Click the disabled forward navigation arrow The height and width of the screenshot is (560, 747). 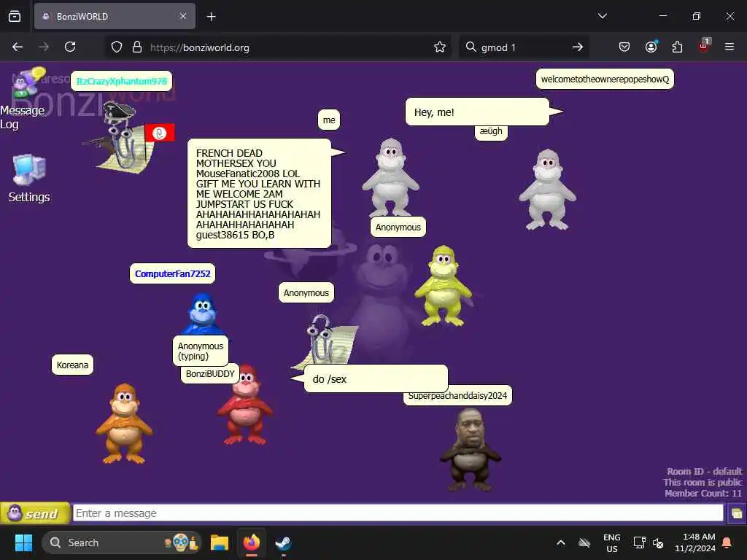[44, 47]
